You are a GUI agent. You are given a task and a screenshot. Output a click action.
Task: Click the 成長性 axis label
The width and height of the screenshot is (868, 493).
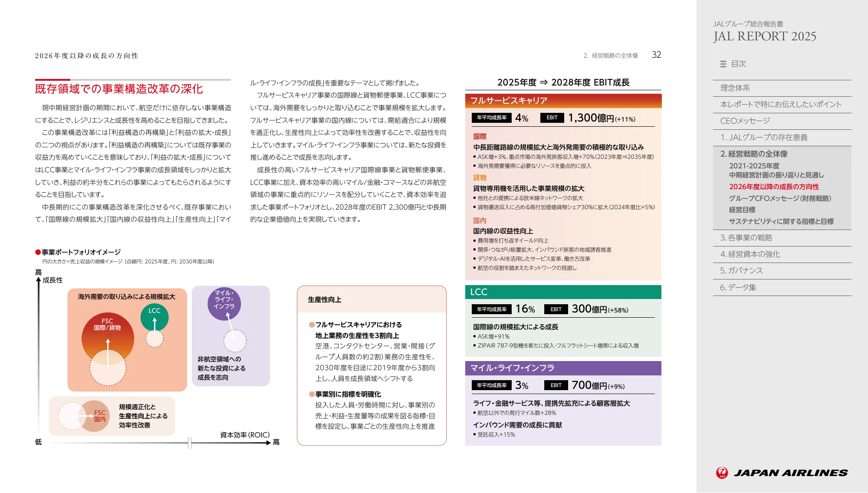click(53, 280)
